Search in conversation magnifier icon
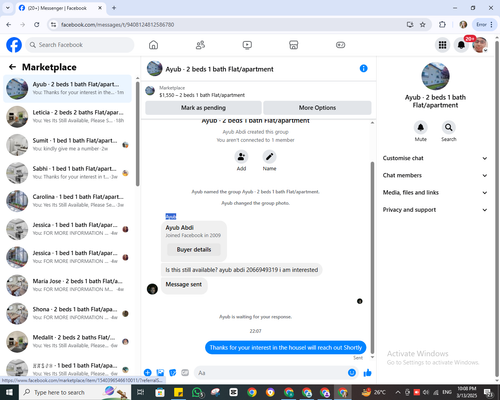500x400 pixels. (x=449, y=127)
